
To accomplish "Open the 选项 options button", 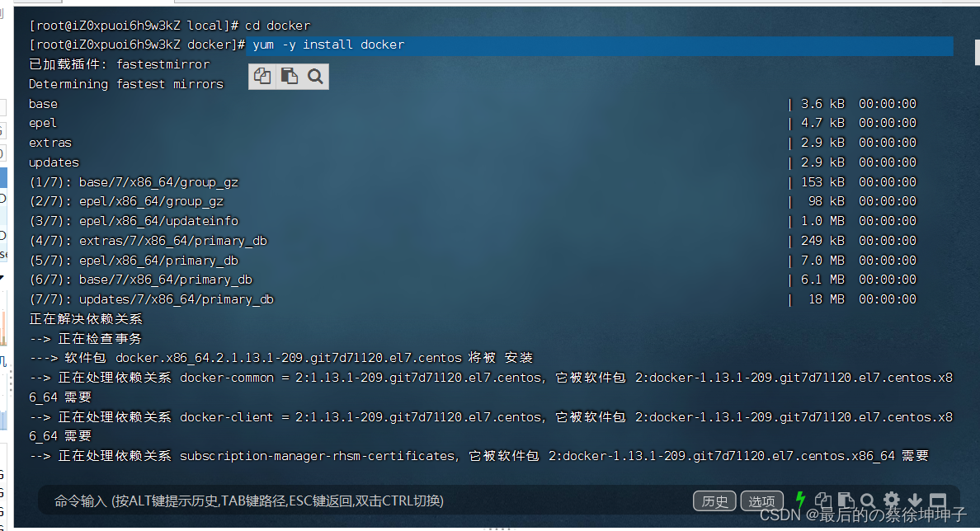I will point(762,501).
